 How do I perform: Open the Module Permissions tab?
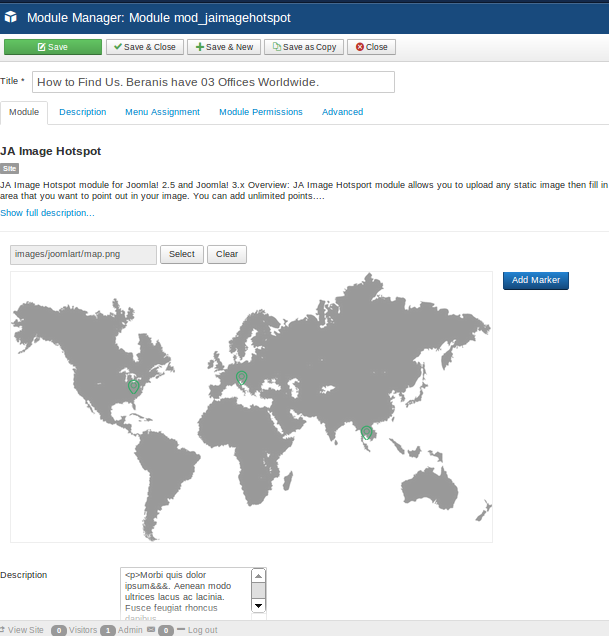pos(261,112)
